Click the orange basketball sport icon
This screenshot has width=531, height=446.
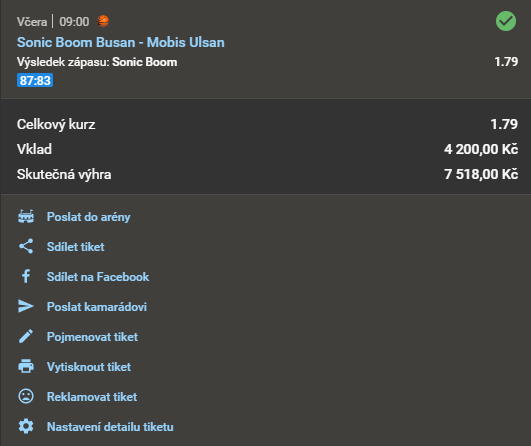coord(103,21)
